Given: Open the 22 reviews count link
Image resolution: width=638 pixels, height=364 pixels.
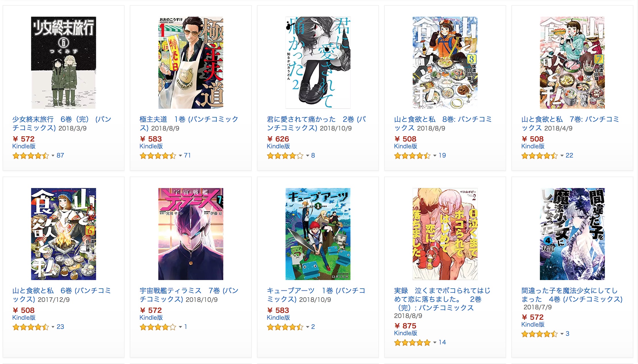Looking at the screenshot, I should [x=569, y=156].
